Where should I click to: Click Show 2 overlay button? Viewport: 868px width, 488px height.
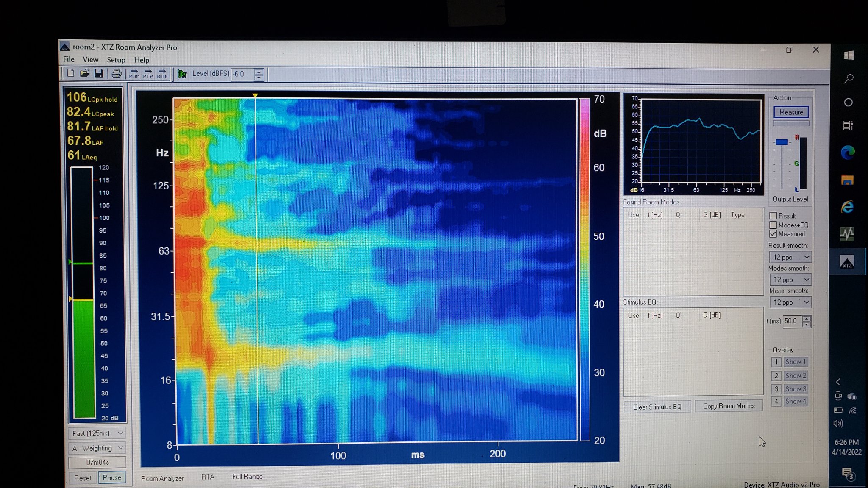(795, 376)
